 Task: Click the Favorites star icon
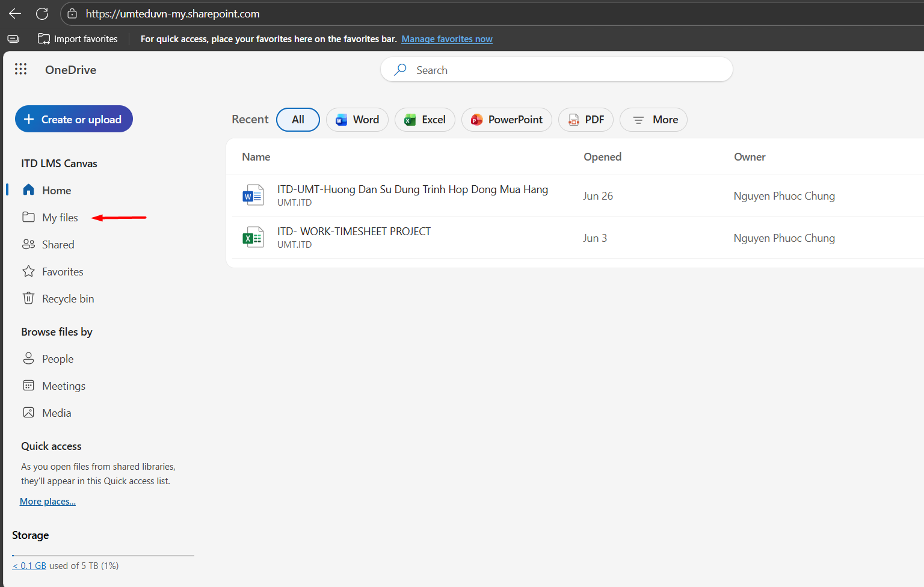click(x=28, y=272)
